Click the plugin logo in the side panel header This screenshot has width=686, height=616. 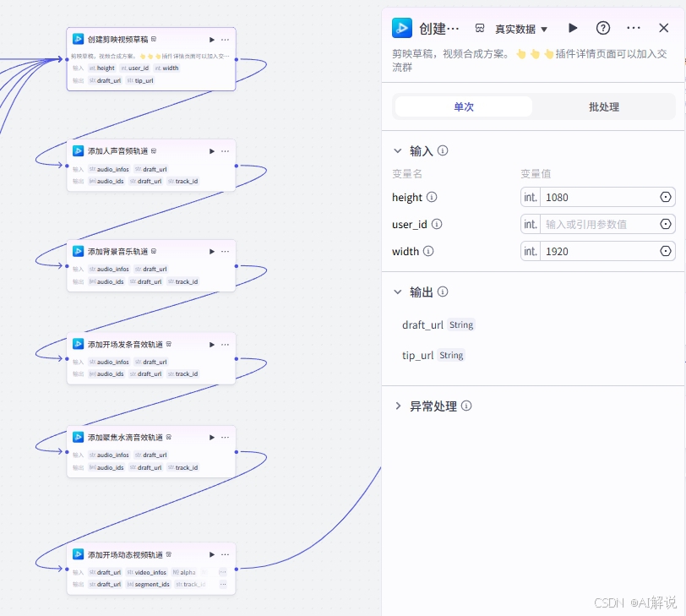click(402, 29)
